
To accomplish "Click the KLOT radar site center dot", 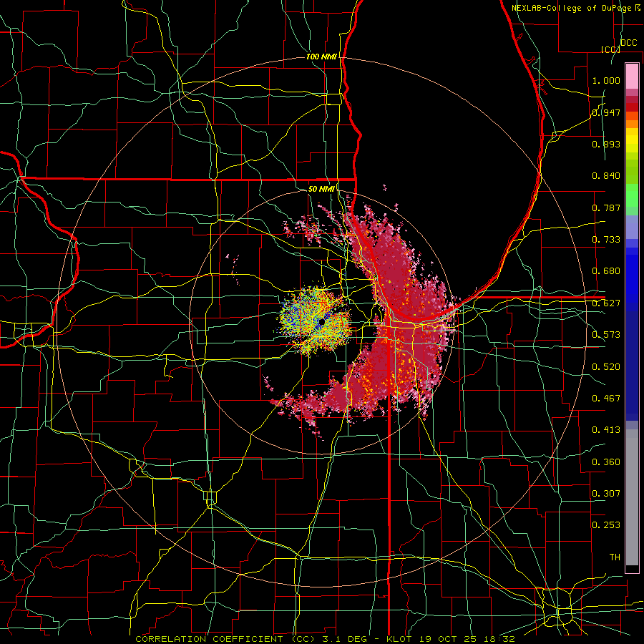I will pyautogui.click(x=321, y=323).
